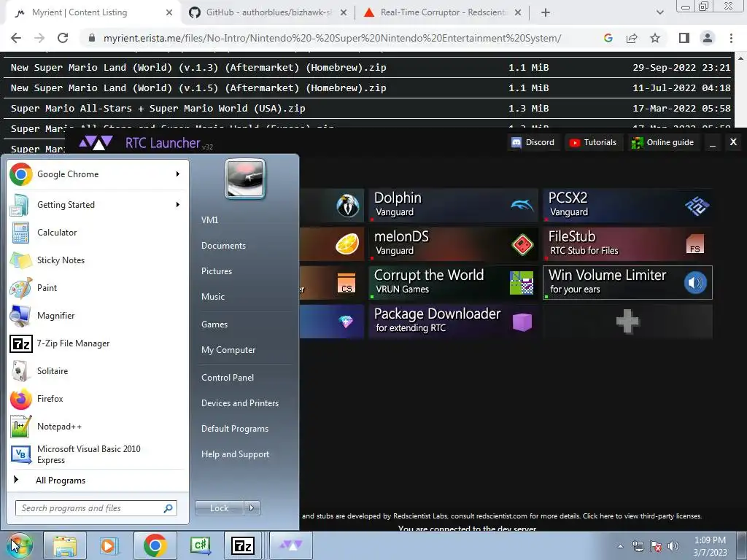
Task: Show hidden tray icons arrow
Action: coord(620,546)
